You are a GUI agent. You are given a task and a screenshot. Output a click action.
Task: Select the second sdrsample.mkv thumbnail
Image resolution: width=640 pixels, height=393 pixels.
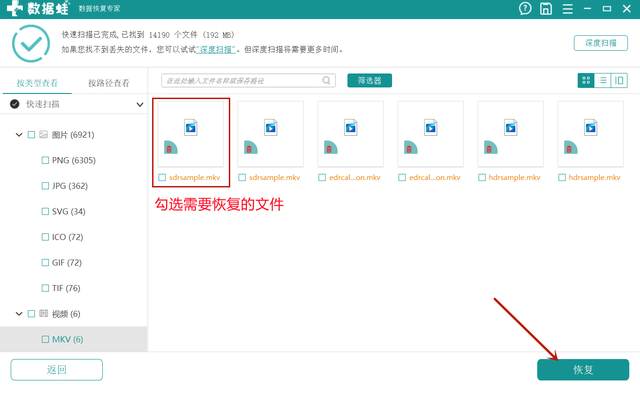coord(271,134)
